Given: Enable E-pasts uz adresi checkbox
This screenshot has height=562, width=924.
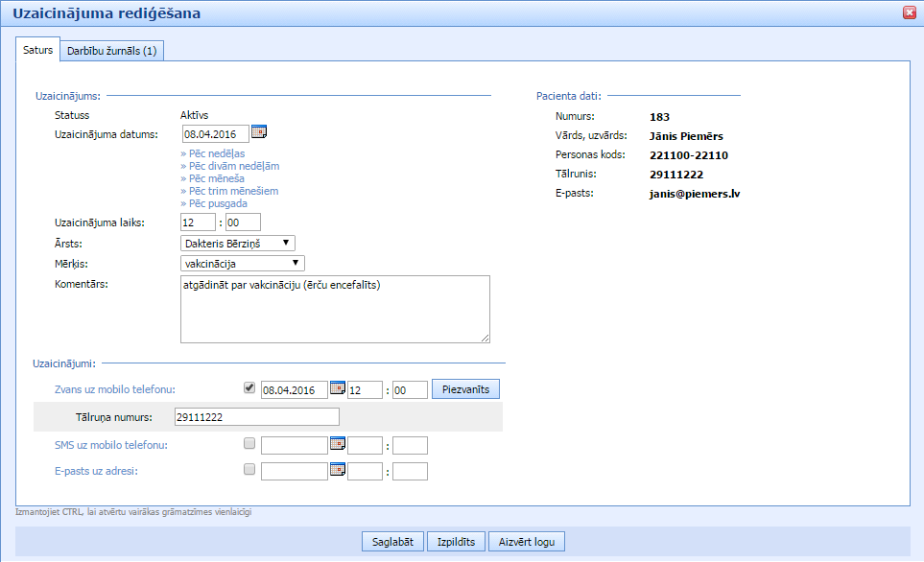Looking at the screenshot, I should point(249,470).
